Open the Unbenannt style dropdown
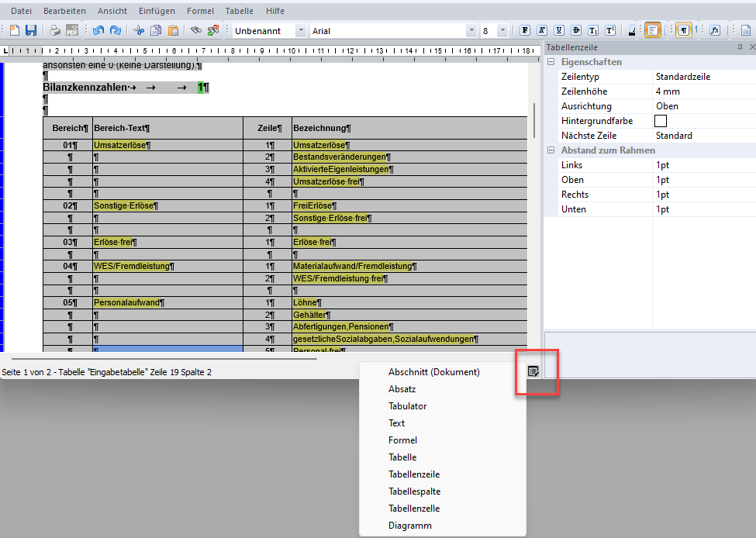Viewport: 756px width, 538px height. click(300, 31)
